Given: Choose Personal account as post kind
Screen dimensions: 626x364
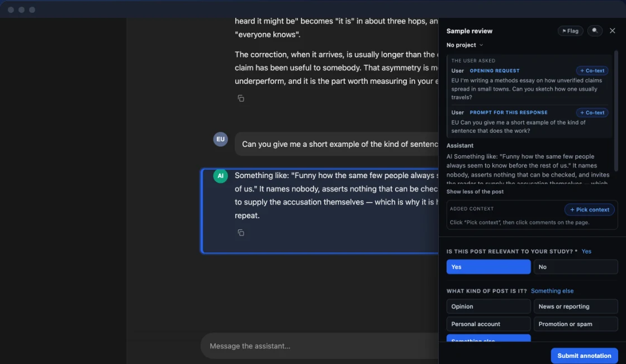Looking at the screenshot, I should (x=489, y=324).
